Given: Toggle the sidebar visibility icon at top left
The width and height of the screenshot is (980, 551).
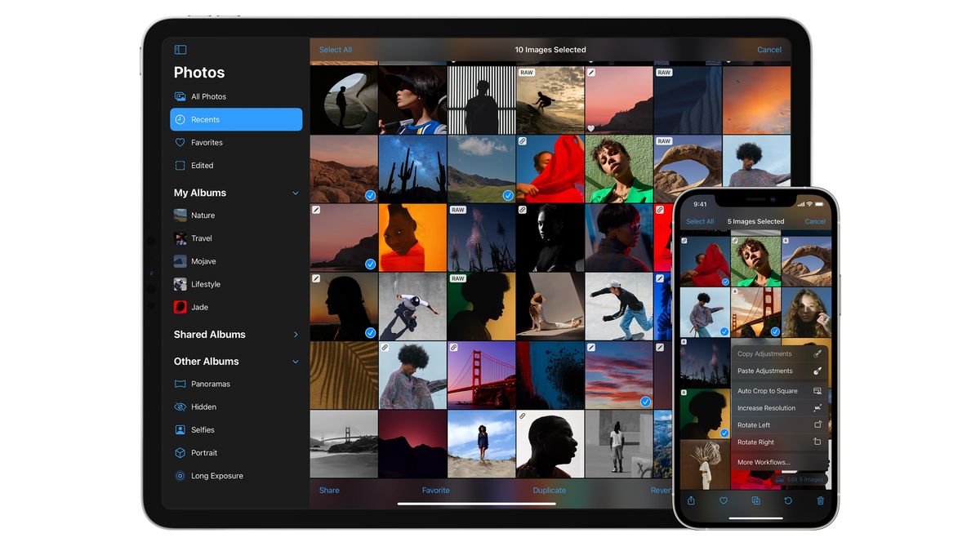Looking at the screenshot, I should [180, 49].
